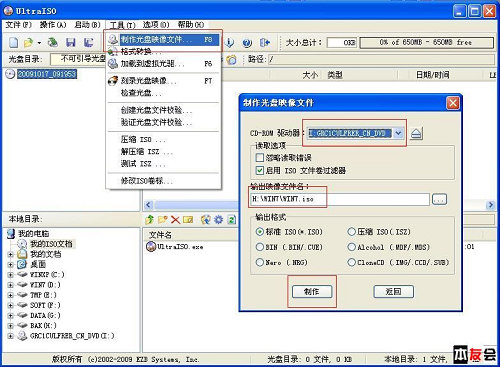Click the 格式转换 menu entry icon
Screen dimensions: 500x367
click(113, 51)
